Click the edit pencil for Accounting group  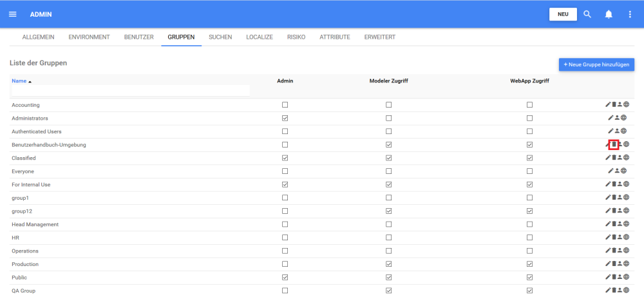coord(608,104)
